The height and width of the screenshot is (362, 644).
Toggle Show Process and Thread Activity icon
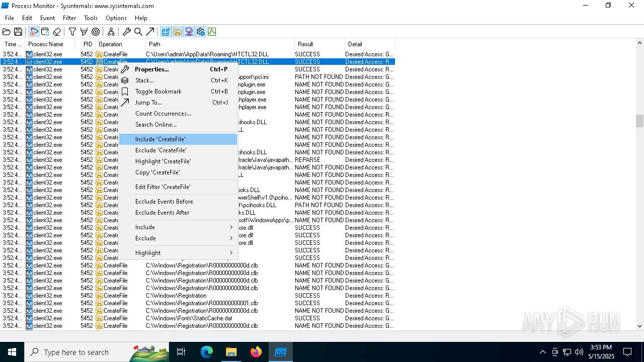[200, 32]
